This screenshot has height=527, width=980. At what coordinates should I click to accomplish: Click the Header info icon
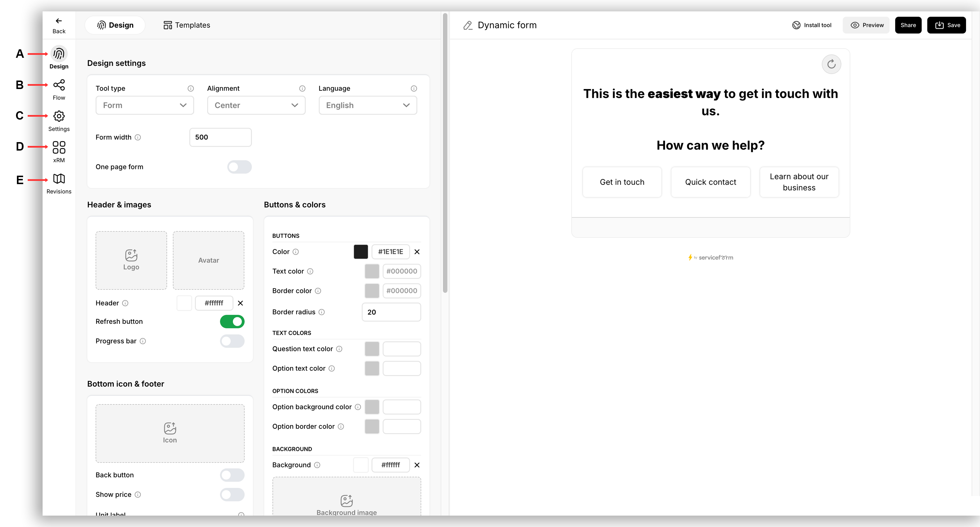[x=125, y=303]
